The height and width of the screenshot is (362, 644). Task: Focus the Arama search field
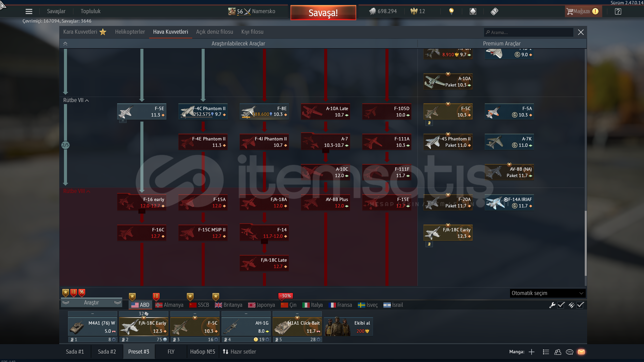tap(529, 32)
